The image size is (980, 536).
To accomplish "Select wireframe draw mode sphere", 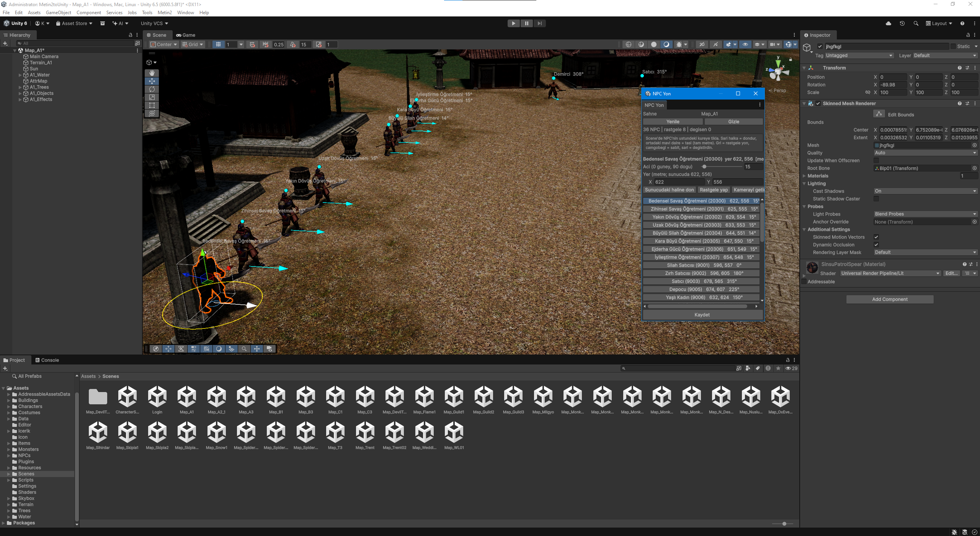I will 629,44.
